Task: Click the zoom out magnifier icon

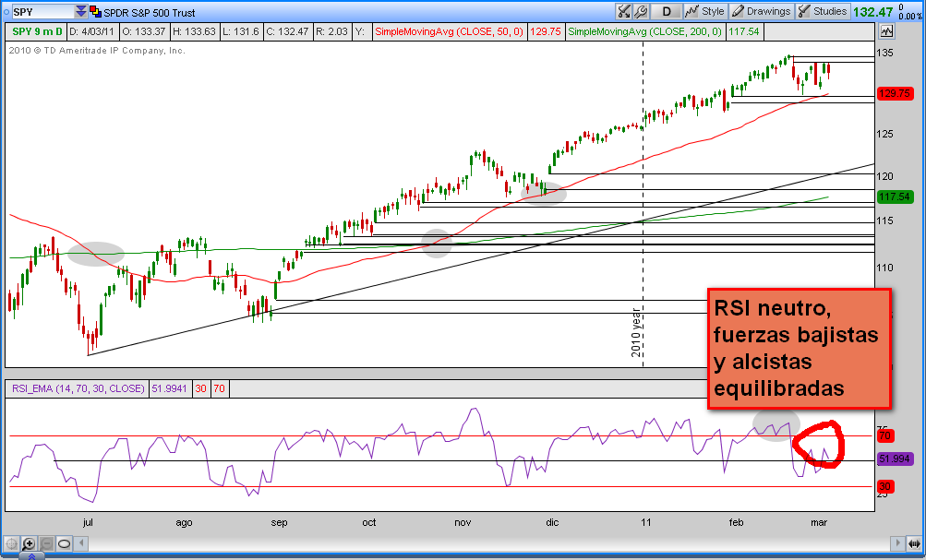Action: click(x=47, y=542)
